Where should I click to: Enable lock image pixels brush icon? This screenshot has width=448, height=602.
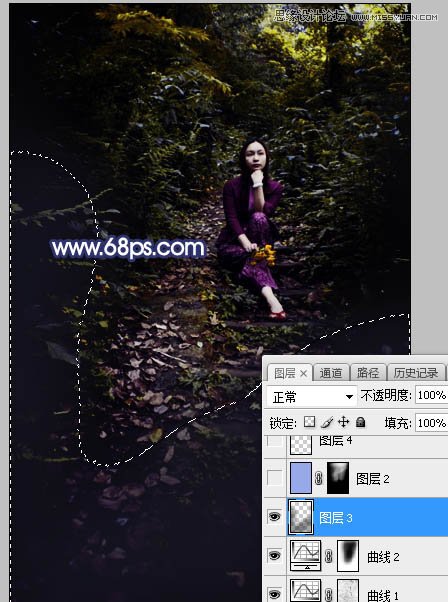point(327,422)
